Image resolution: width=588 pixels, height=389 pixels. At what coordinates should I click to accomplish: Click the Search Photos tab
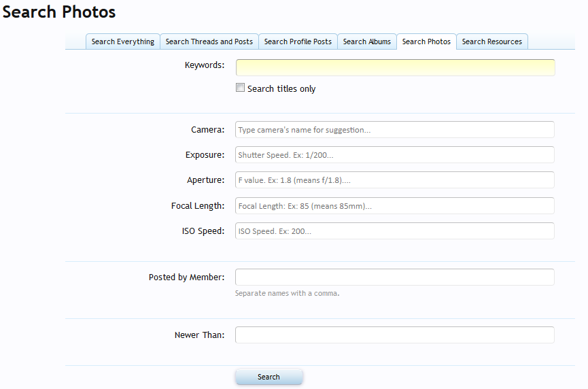pyautogui.click(x=426, y=41)
